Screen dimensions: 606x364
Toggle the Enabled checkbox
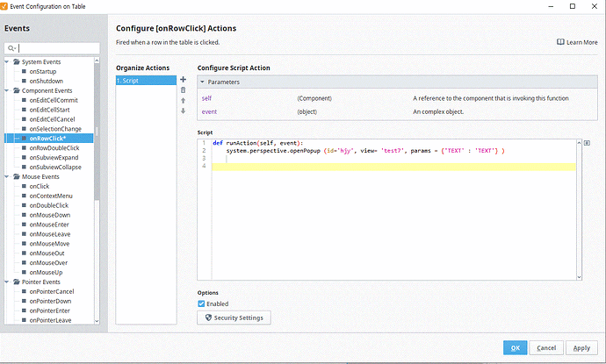(201, 303)
